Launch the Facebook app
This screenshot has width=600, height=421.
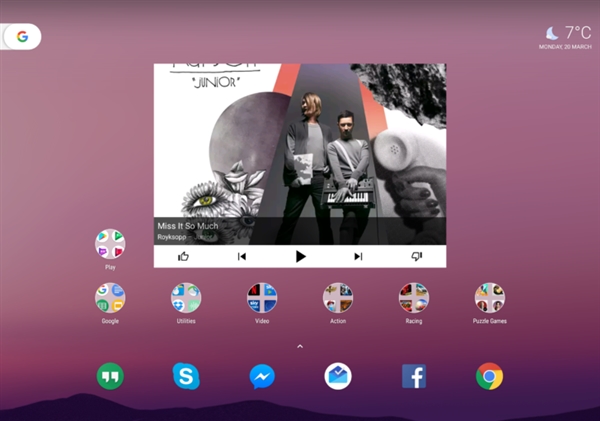coord(414,376)
